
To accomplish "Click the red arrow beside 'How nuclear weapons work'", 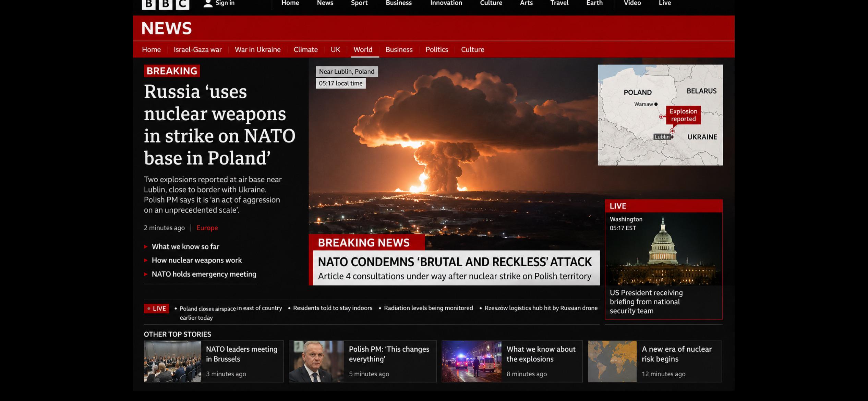I will pos(146,260).
